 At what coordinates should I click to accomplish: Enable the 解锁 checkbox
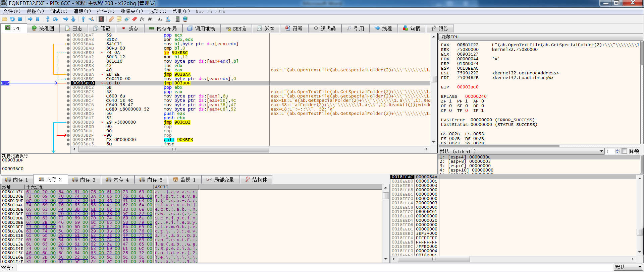pyautogui.click(x=624, y=151)
